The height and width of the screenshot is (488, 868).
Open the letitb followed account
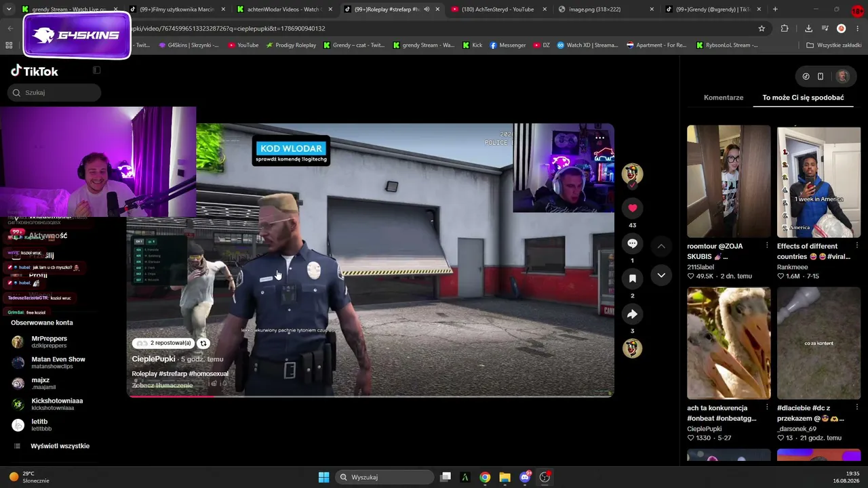click(31, 425)
